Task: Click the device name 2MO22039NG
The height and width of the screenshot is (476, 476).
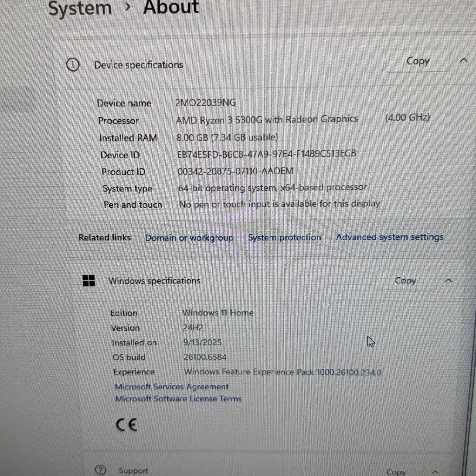Action: click(205, 103)
